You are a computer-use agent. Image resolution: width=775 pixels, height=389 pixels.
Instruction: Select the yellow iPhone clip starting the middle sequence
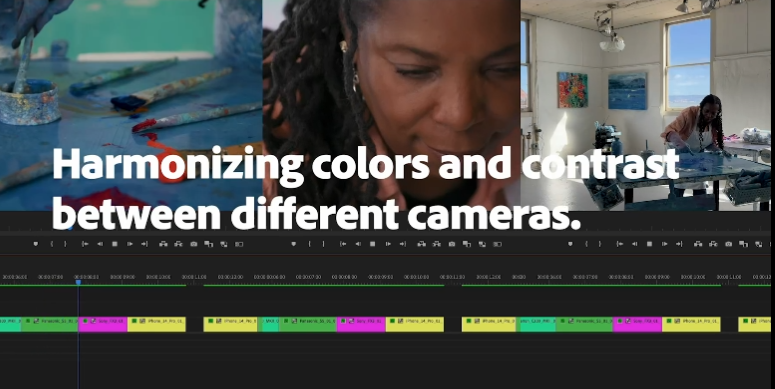pos(230,324)
